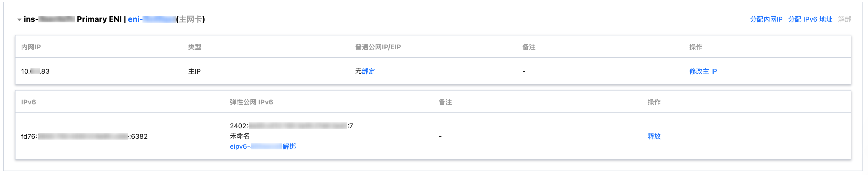
Task: Click the 内网IP column header
Action: coord(31,47)
